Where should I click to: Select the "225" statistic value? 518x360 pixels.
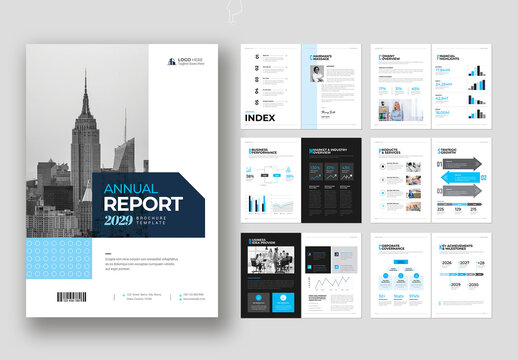point(441,210)
